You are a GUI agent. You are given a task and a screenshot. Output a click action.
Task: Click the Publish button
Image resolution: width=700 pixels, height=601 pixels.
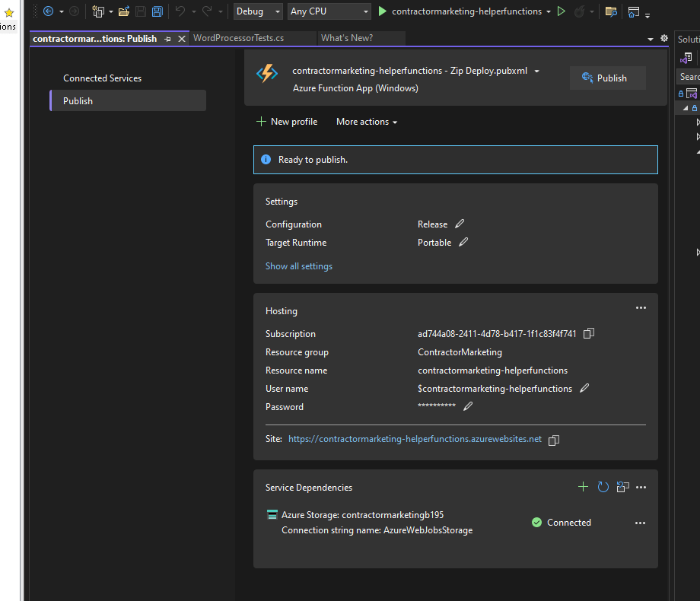[607, 78]
